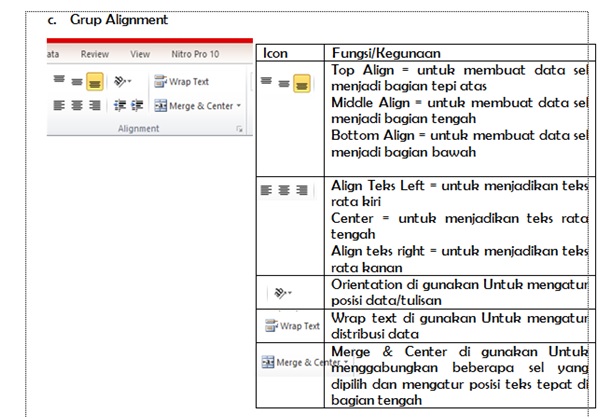Open the Orientation dropdown arrow in the ribbon
The image size is (611, 419).
(129, 81)
